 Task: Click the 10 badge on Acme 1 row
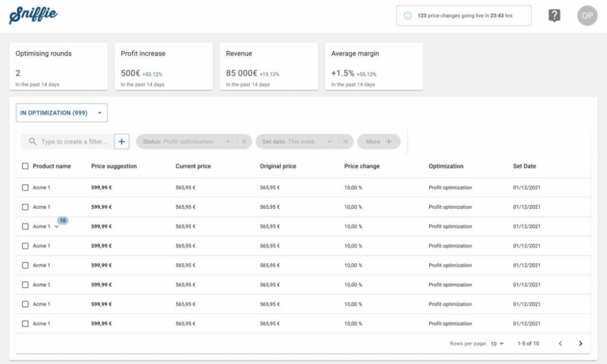63,220
